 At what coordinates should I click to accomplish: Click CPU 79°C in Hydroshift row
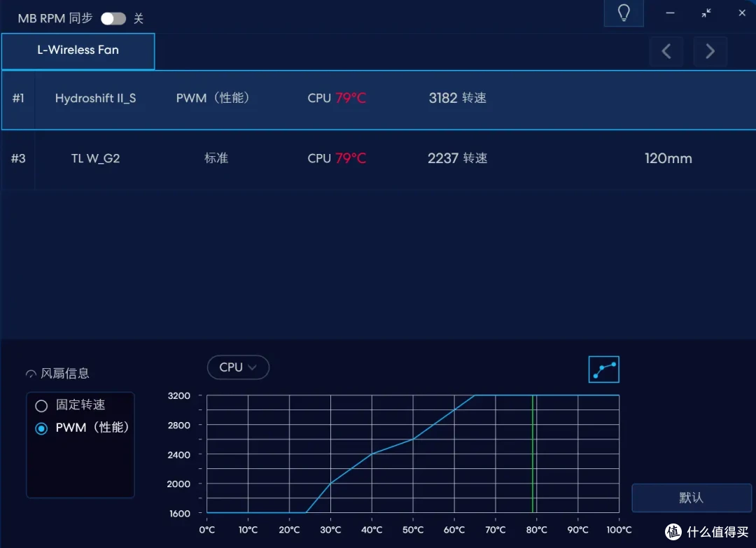coord(337,98)
